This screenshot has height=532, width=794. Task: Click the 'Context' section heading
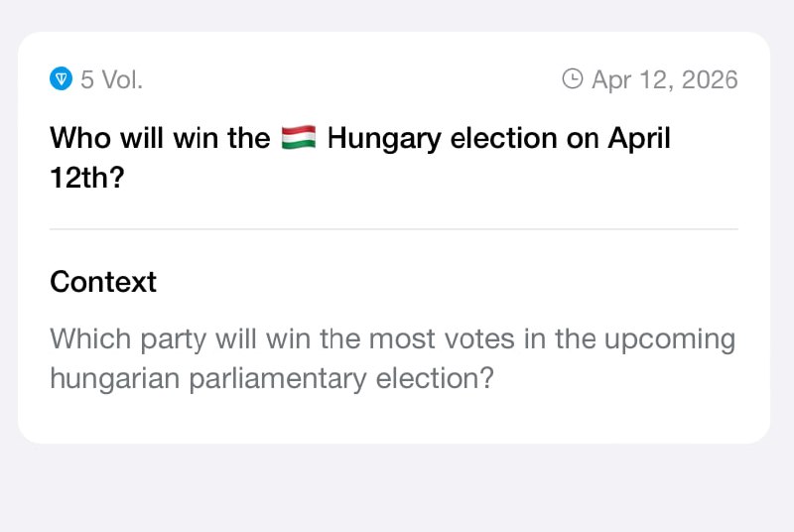click(103, 282)
